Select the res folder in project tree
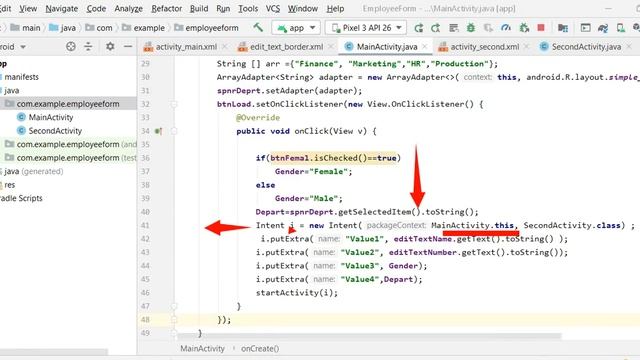Screen dimensions: 640x360 point(9,184)
